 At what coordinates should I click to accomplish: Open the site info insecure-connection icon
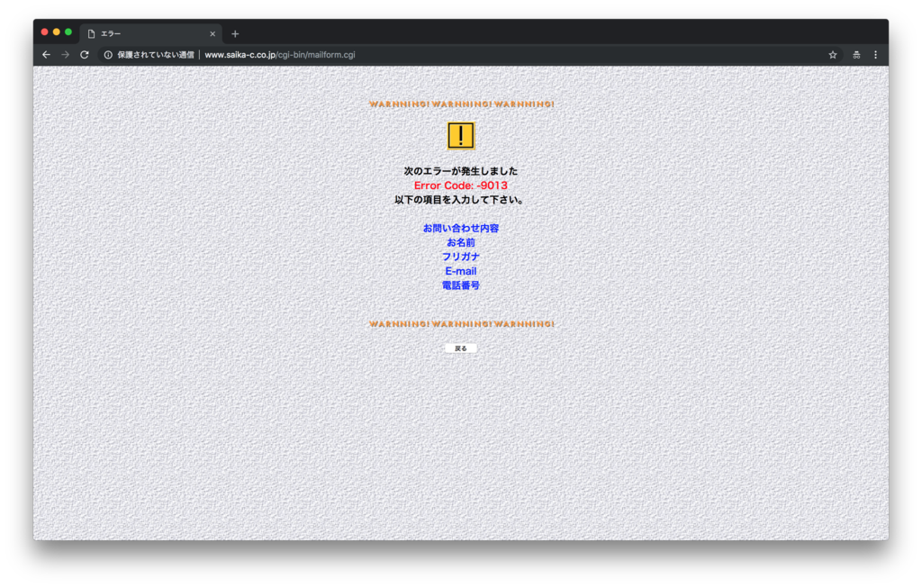(108, 55)
